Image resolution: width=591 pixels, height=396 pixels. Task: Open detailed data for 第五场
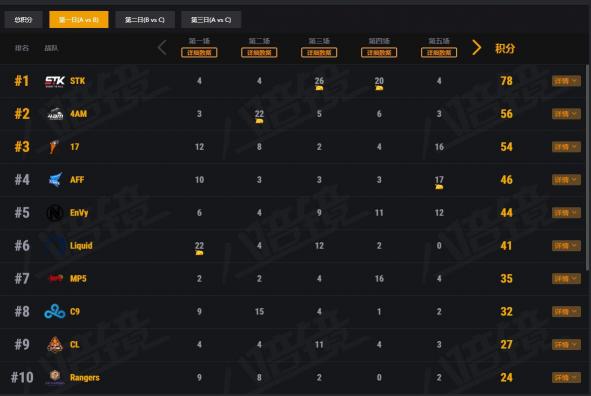click(439, 52)
